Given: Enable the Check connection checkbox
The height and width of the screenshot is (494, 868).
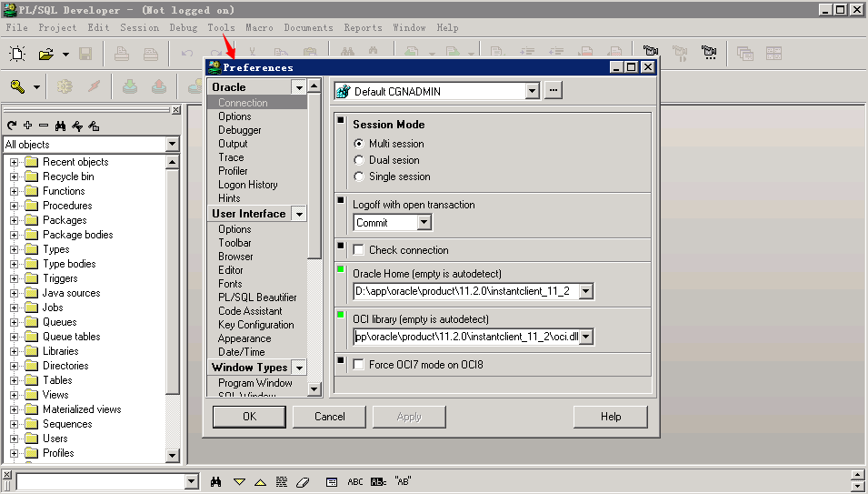Looking at the screenshot, I should [x=359, y=250].
